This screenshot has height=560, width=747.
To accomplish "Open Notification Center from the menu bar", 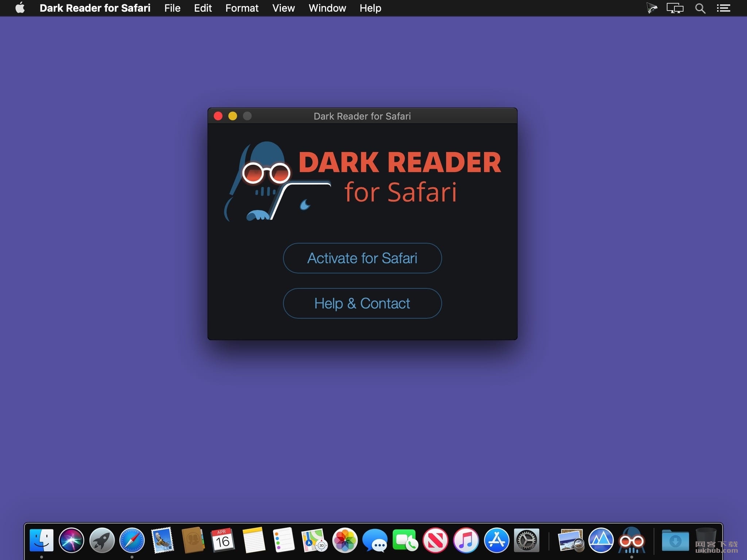I will pyautogui.click(x=723, y=8).
